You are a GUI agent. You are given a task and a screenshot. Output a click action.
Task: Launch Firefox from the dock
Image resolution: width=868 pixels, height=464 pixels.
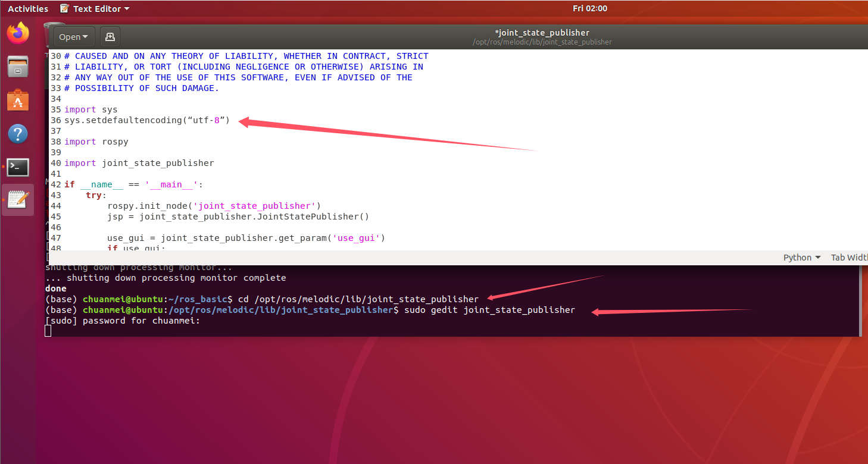pos(17,34)
